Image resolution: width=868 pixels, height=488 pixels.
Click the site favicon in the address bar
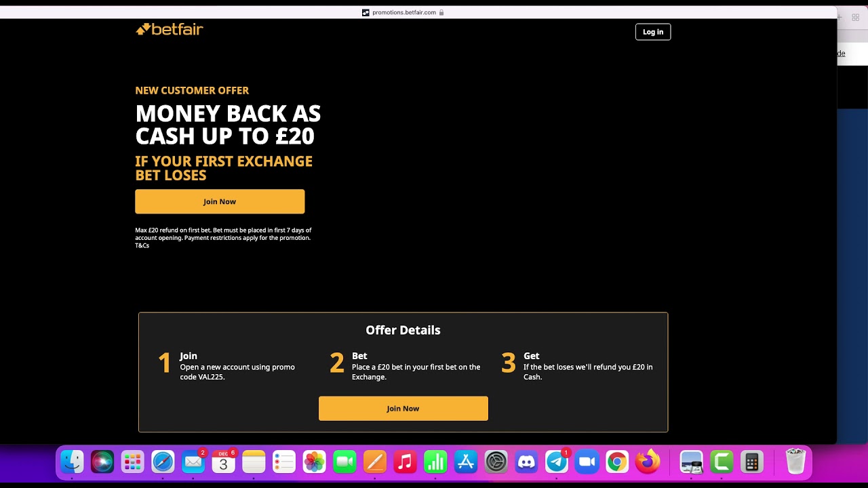pyautogui.click(x=366, y=12)
